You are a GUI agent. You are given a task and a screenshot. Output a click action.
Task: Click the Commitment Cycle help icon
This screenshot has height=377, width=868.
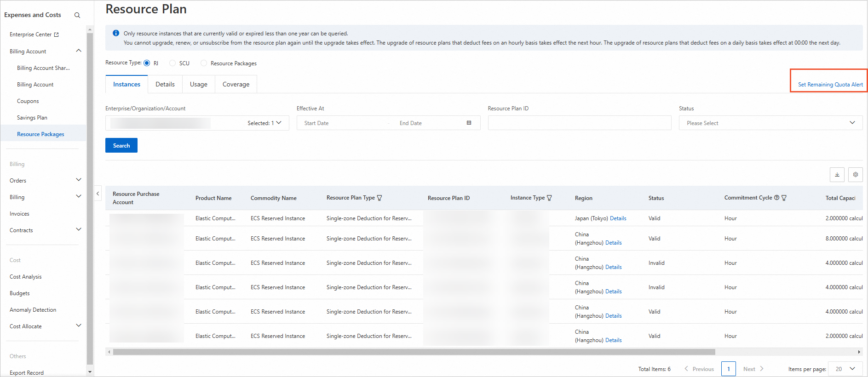776,198
